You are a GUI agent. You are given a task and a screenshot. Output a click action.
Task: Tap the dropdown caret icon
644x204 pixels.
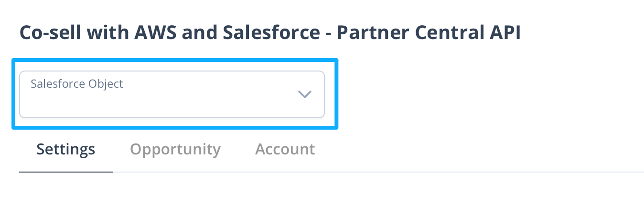304,94
